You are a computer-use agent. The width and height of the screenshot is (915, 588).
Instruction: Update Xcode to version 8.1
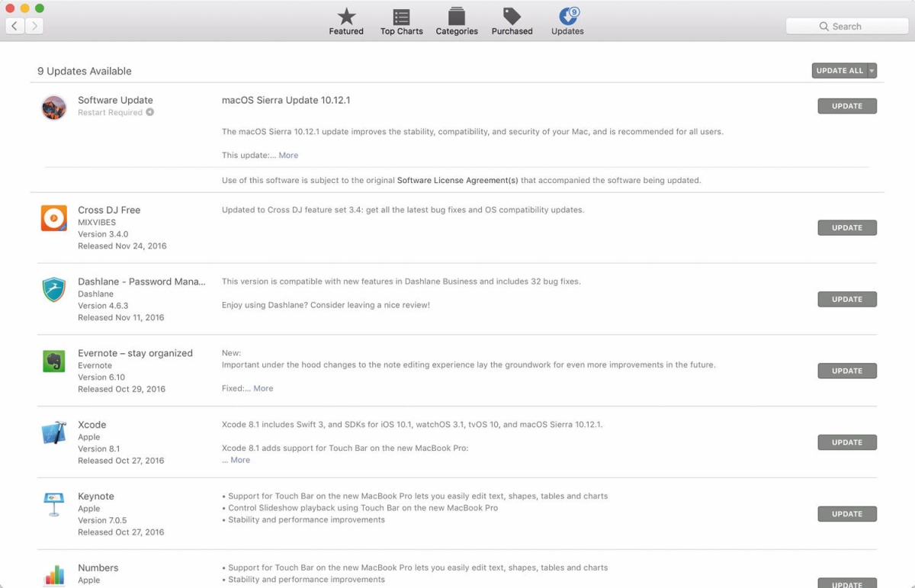tap(847, 442)
